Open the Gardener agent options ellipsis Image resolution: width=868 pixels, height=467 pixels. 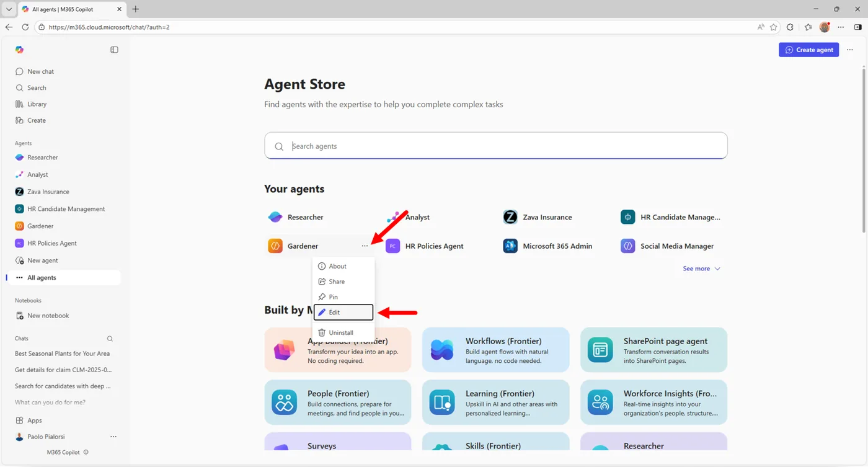(x=365, y=246)
